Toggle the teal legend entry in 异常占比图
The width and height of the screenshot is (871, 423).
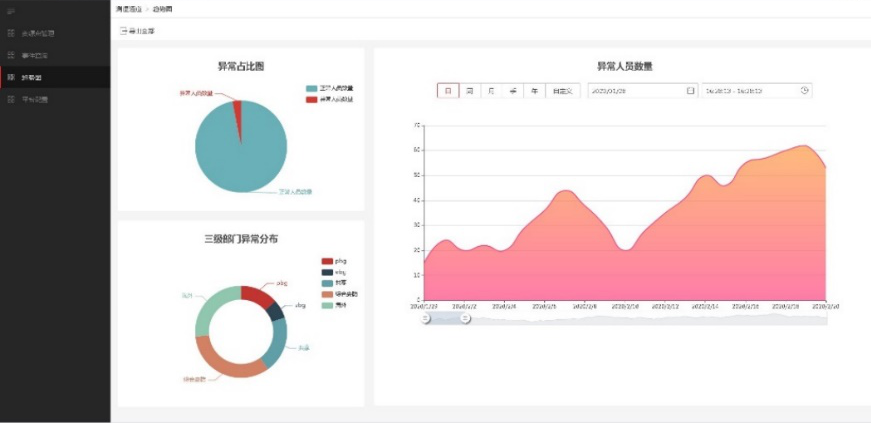tap(312, 88)
